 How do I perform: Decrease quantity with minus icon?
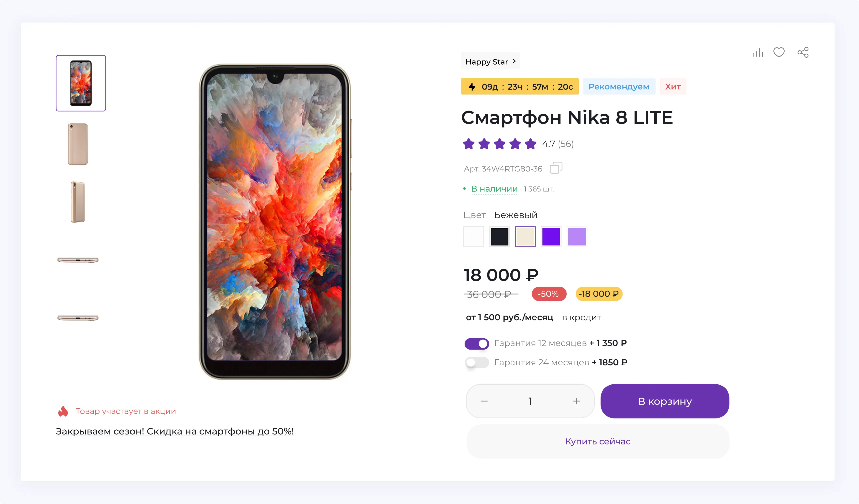pyautogui.click(x=484, y=401)
